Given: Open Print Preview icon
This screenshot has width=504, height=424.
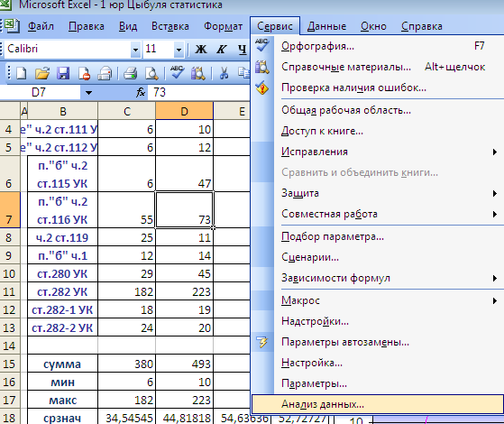Looking at the screenshot, I should click(x=151, y=74).
